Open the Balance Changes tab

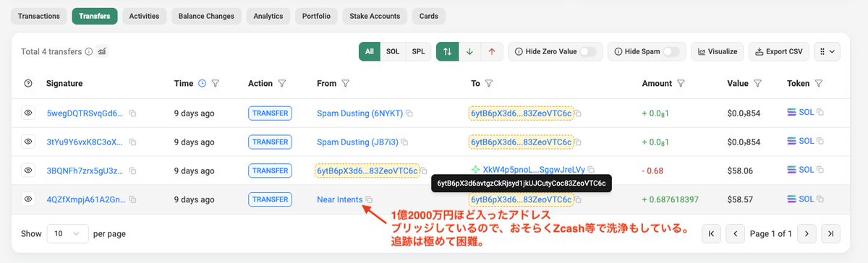(x=206, y=15)
